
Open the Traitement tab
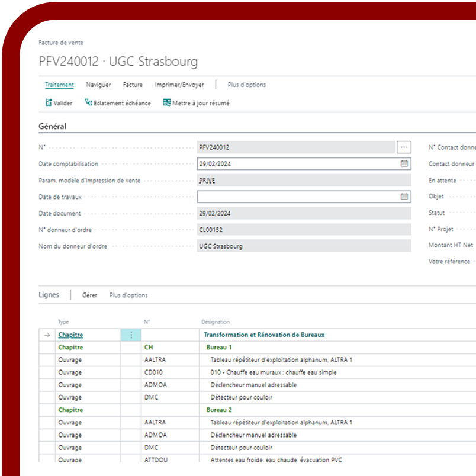59,85
